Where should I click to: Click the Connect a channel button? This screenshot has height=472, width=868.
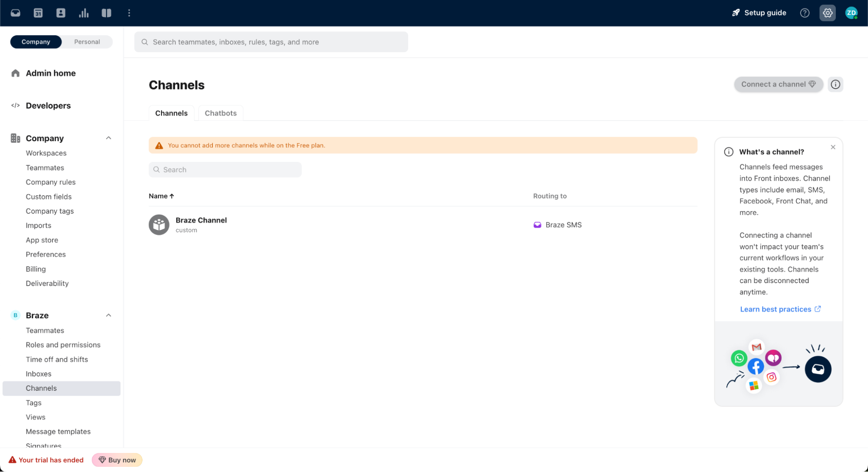point(778,84)
